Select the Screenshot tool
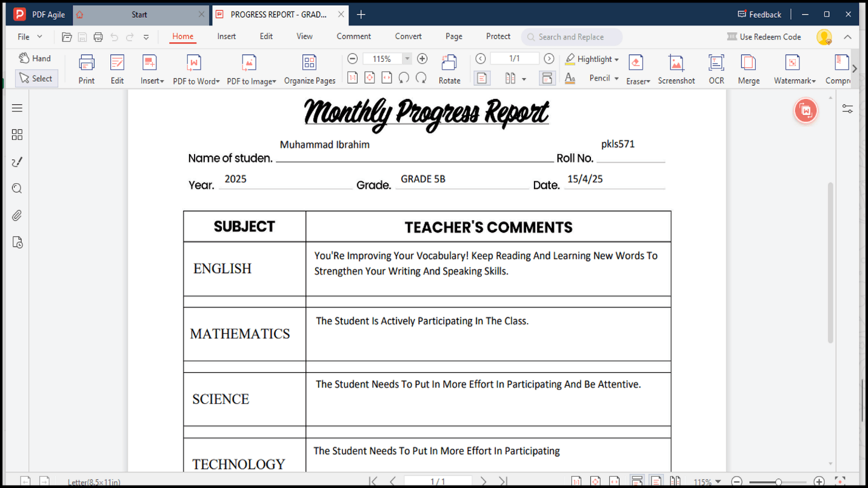This screenshot has width=868, height=488. tap(676, 69)
